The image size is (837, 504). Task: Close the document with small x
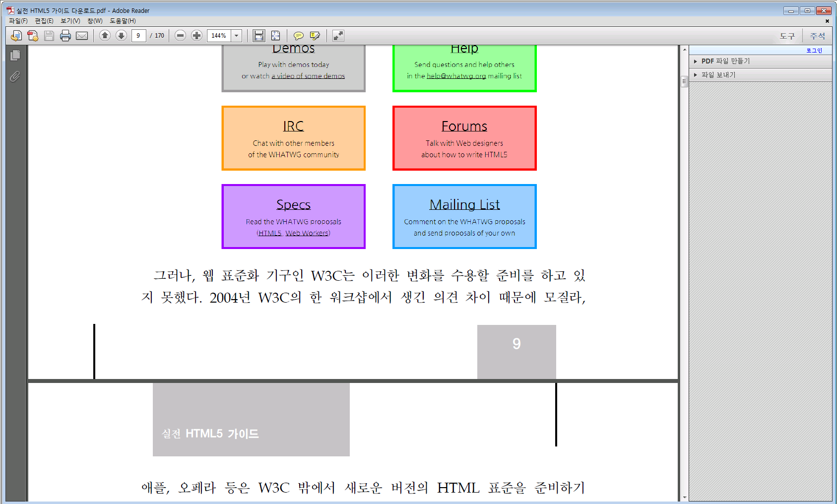point(827,21)
